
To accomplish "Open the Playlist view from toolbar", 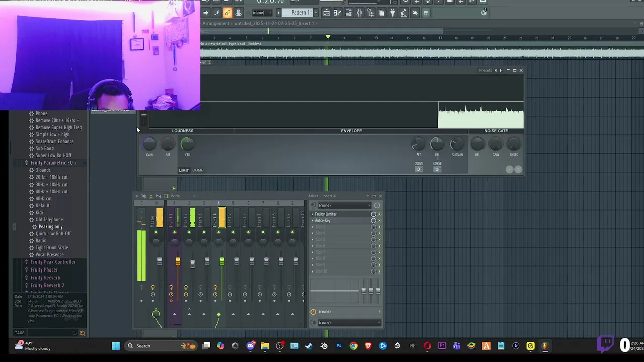I will [326, 13].
